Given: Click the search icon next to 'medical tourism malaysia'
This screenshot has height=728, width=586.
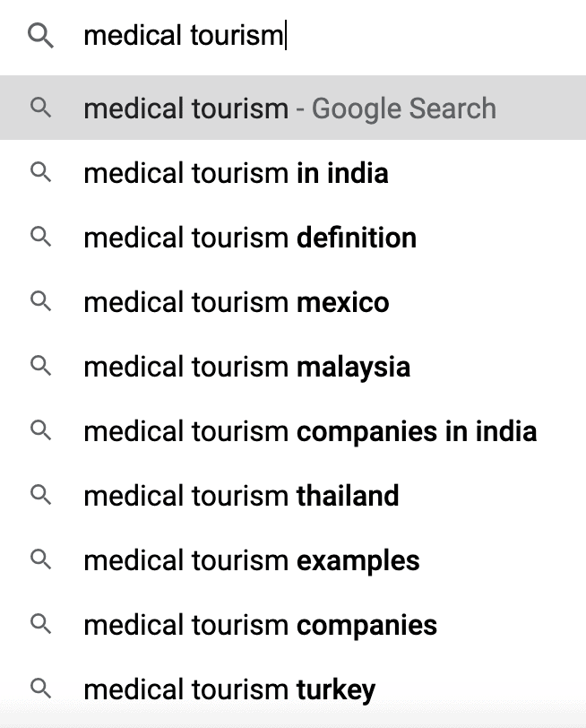Looking at the screenshot, I should [39, 367].
